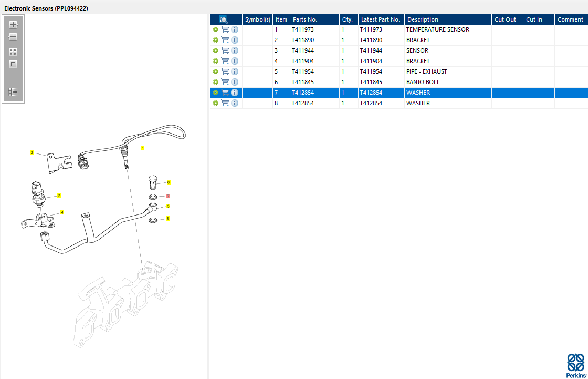This screenshot has width=588, height=379.
Task: Click the search icon in table header
Action: [223, 19]
